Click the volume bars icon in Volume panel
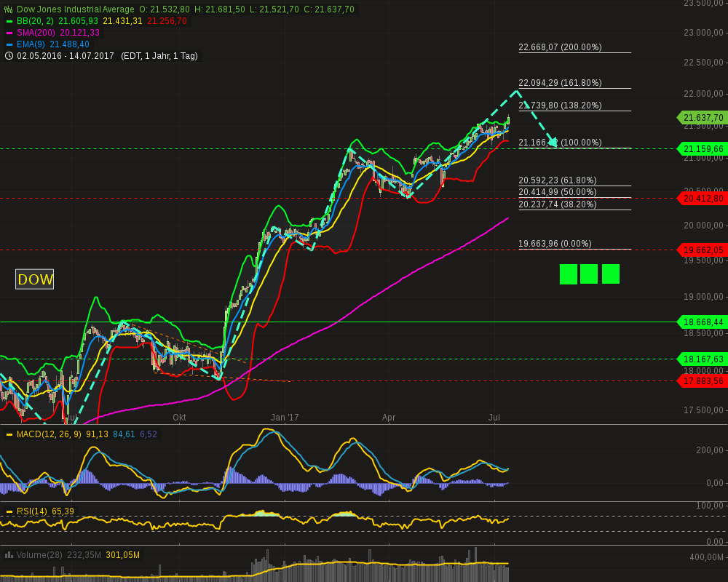728x582 pixels. [8, 555]
